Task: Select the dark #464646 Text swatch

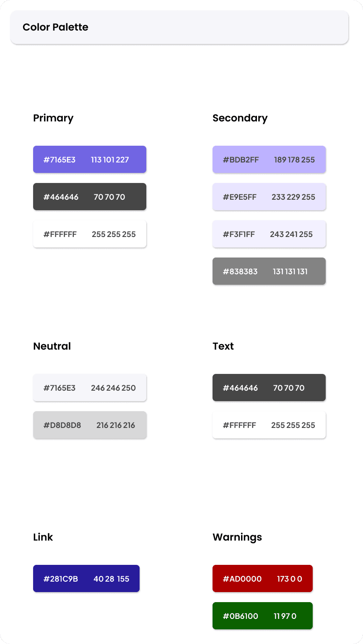Action: click(x=269, y=387)
